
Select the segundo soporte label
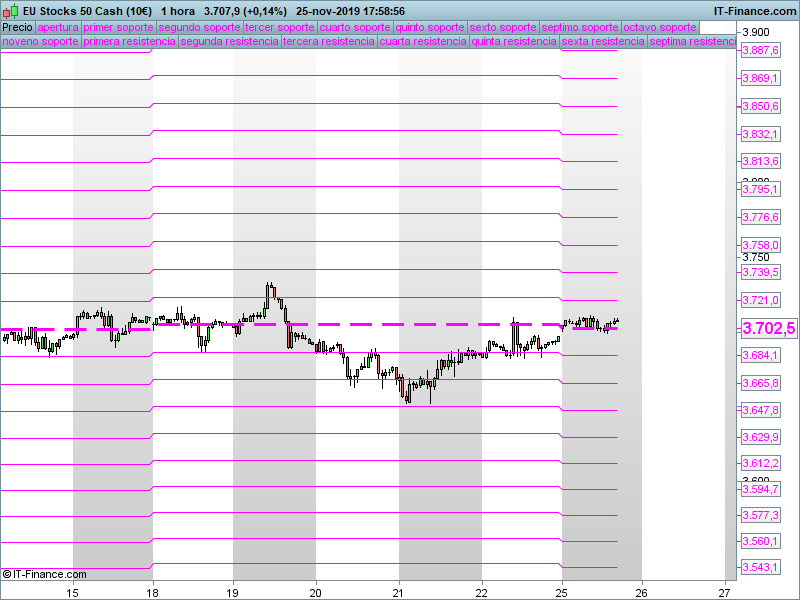pyautogui.click(x=199, y=27)
